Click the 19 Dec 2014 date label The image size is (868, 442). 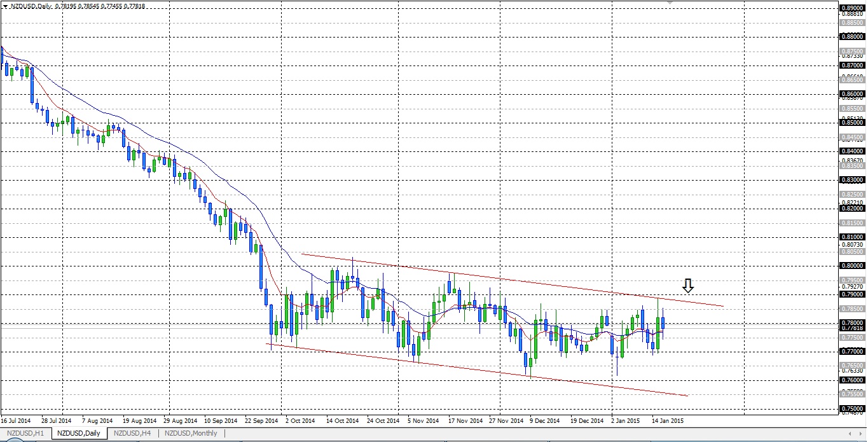587,421
